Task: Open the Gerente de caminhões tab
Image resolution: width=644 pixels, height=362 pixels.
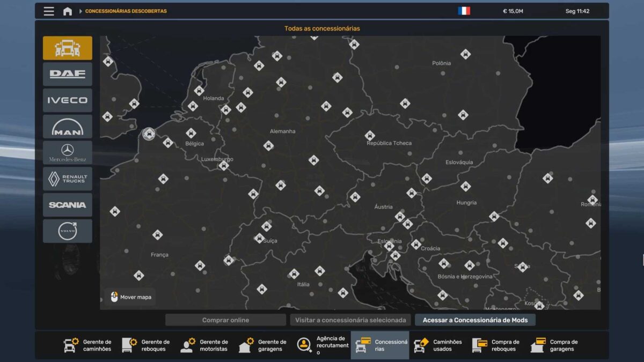Action: 88,345
